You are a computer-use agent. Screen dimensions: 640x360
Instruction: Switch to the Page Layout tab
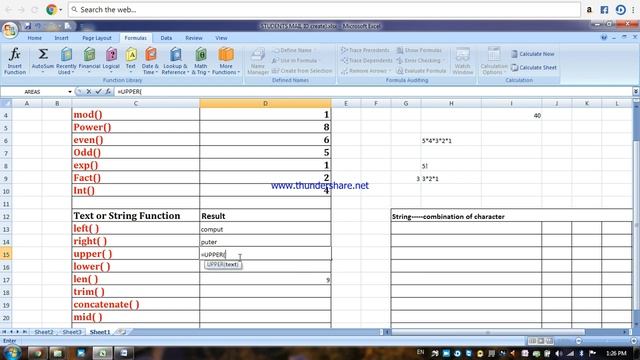pos(97,38)
